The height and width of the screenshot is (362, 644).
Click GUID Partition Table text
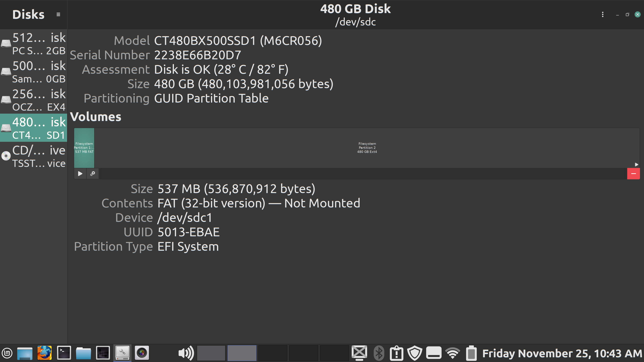(211, 98)
